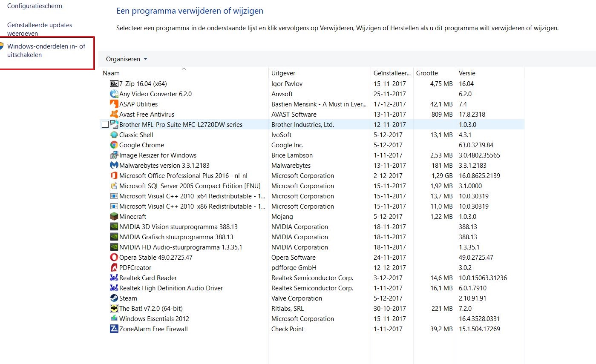596x364 pixels.
Task: Click the Microsoft Office Professional Plus icon
Action: click(114, 176)
